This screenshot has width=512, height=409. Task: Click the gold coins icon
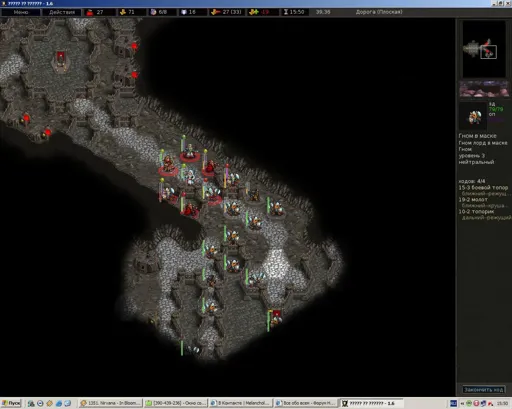[x=123, y=12]
